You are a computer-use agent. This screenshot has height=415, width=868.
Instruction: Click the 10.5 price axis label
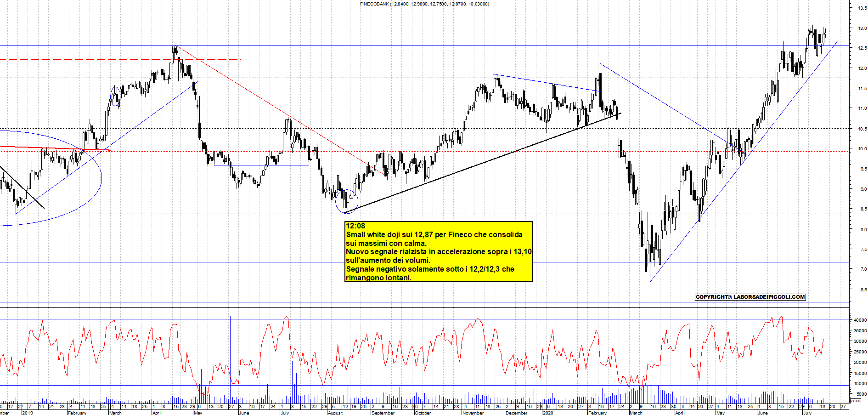862,129
